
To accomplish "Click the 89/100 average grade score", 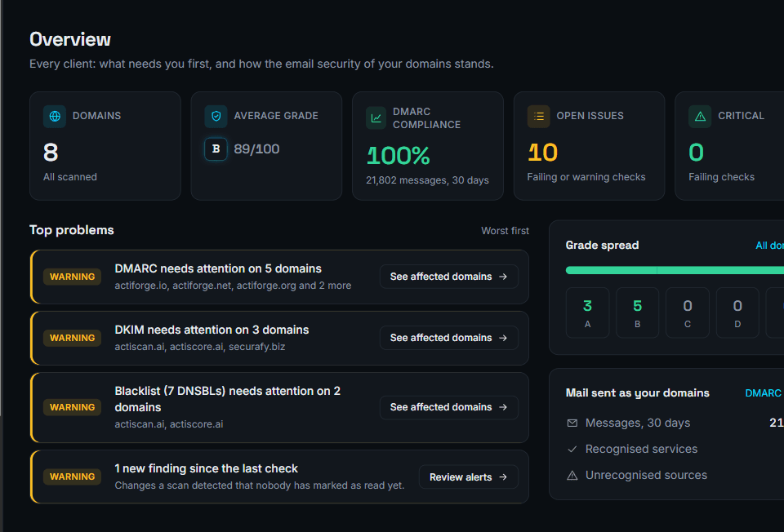I will 256,149.
